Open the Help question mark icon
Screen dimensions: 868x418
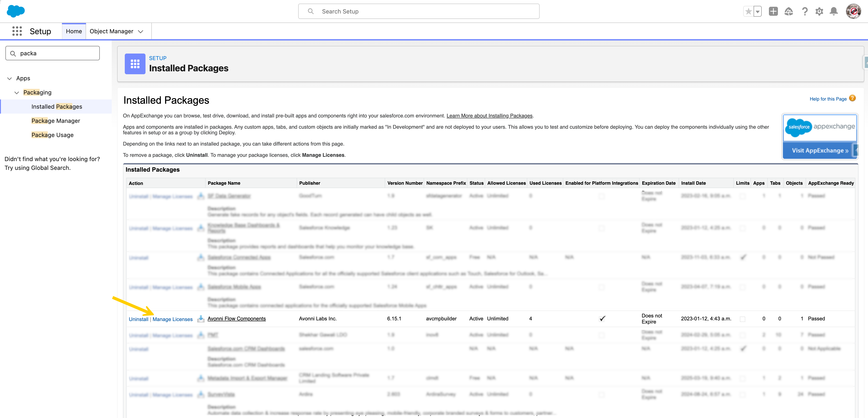click(805, 11)
